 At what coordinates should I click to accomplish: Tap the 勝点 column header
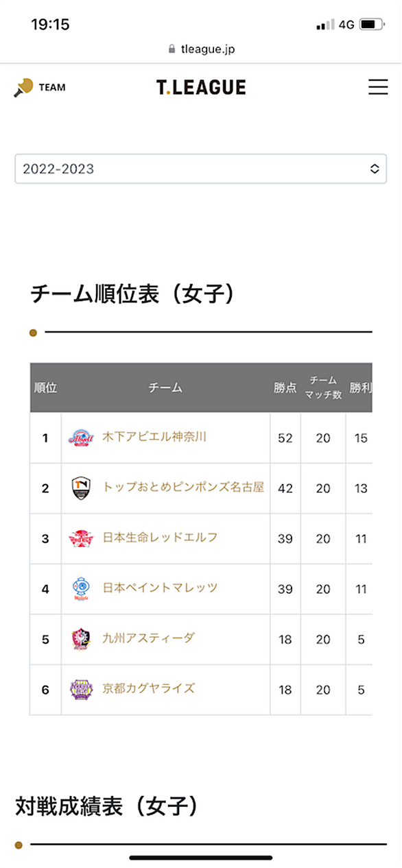tap(285, 387)
